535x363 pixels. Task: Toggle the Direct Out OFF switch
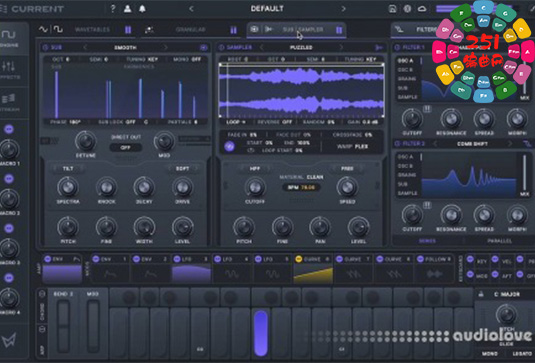pyautogui.click(x=126, y=148)
